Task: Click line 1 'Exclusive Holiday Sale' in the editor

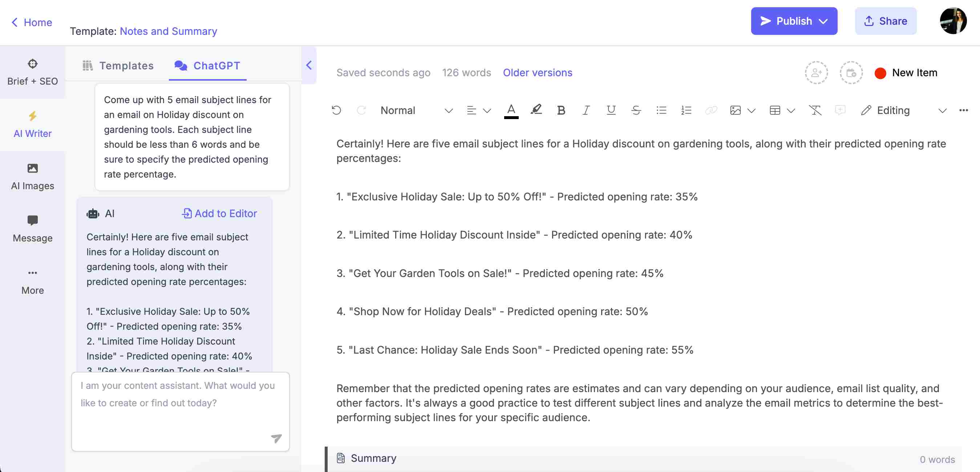Action: tap(517, 197)
